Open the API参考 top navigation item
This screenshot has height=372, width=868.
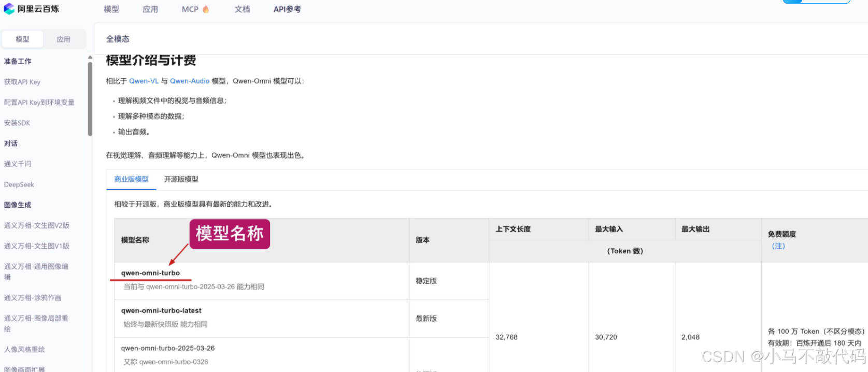click(x=287, y=9)
